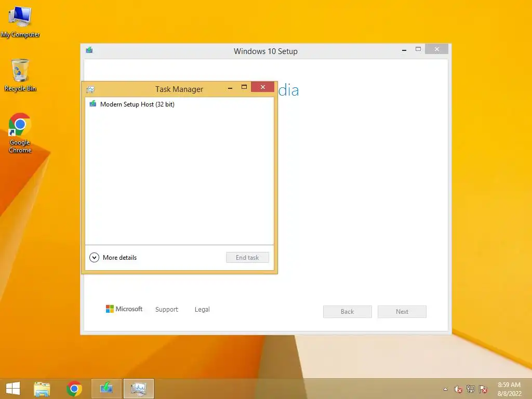Minimize the Task Manager window
The height and width of the screenshot is (399, 532).
click(230, 87)
